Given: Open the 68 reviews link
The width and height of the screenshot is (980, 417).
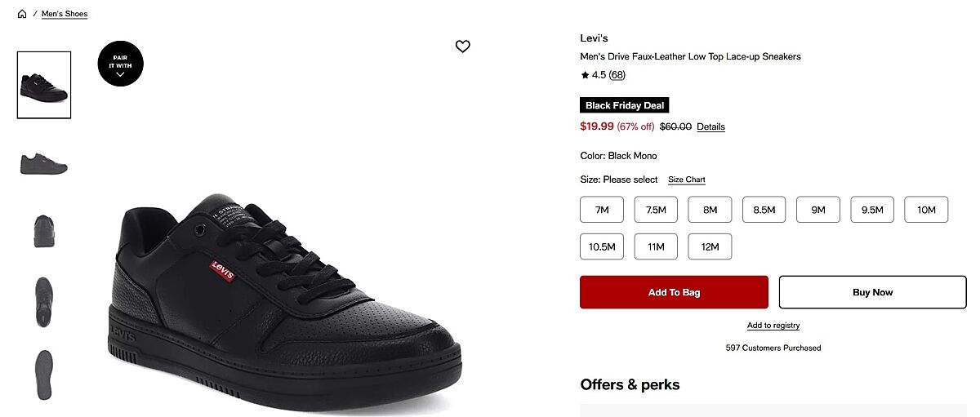Looking at the screenshot, I should [617, 75].
